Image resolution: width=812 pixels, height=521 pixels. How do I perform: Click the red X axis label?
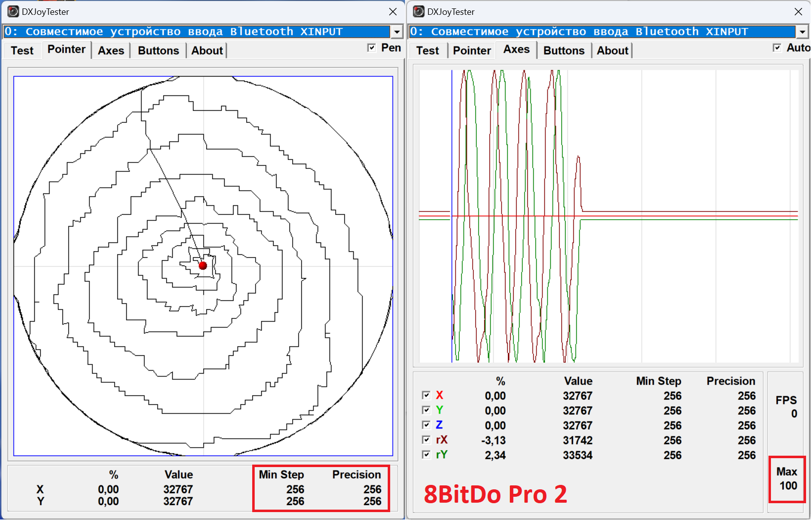pyautogui.click(x=440, y=395)
